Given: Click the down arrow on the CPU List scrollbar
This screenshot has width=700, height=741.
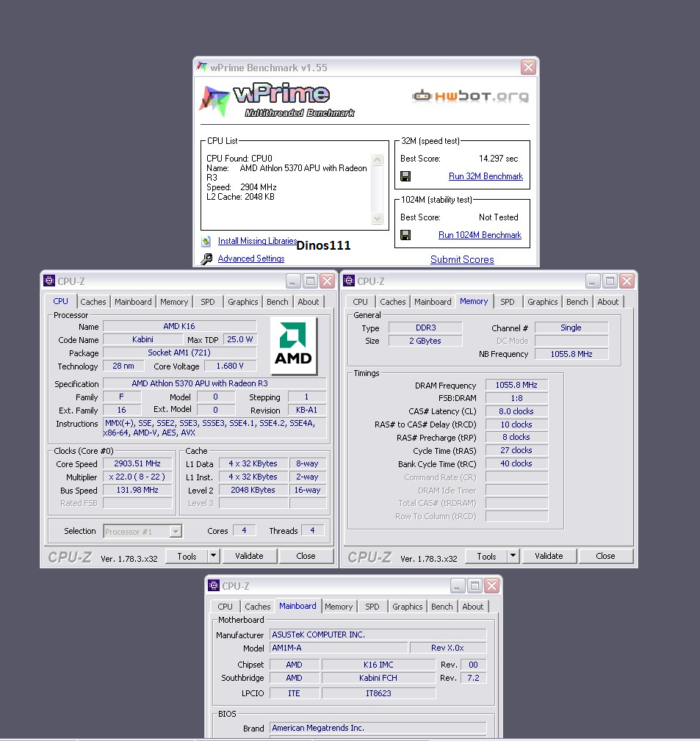Looking at the screenshot, I should (378, 218).
